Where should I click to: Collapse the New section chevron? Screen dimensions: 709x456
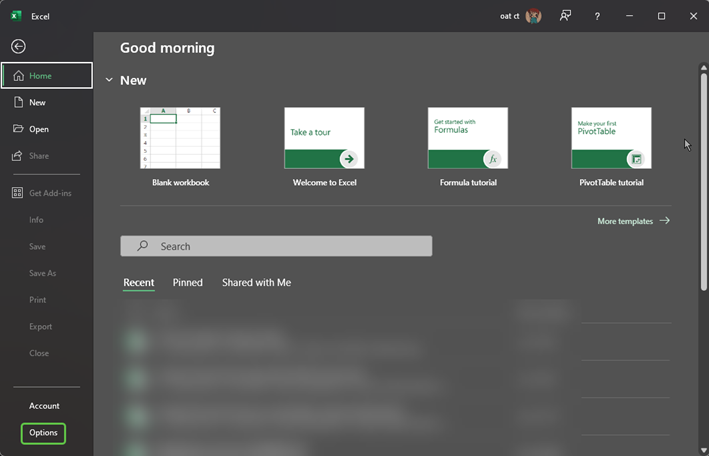(109, 80)
